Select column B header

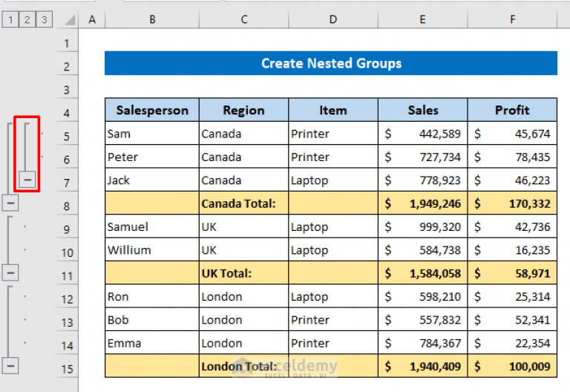click(152, 19)
